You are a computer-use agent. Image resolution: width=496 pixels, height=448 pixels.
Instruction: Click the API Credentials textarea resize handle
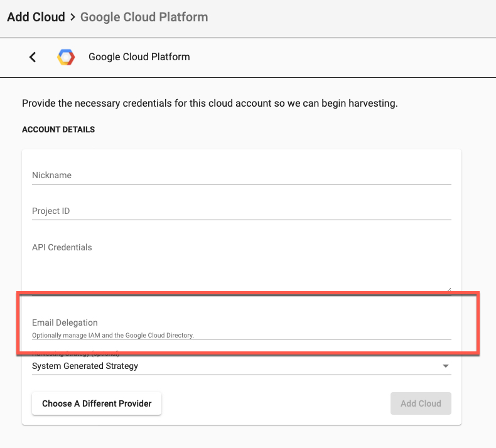pos(448,289)
